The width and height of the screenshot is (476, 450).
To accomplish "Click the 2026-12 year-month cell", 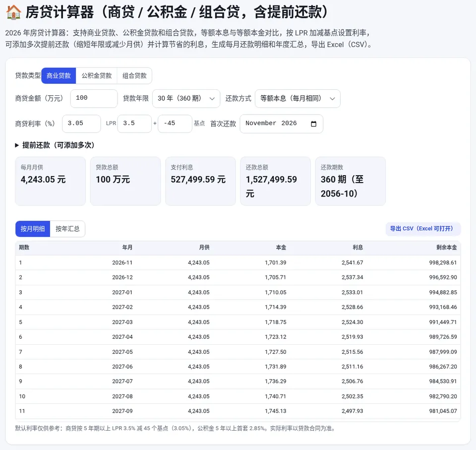I will coord(122,277).
